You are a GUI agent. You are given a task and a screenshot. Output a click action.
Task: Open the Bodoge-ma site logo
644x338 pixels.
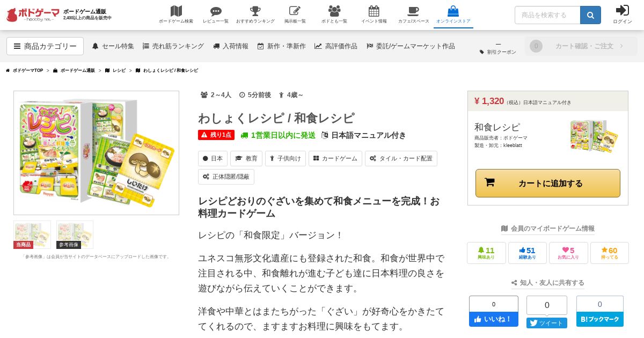click(x=32, y=14)
